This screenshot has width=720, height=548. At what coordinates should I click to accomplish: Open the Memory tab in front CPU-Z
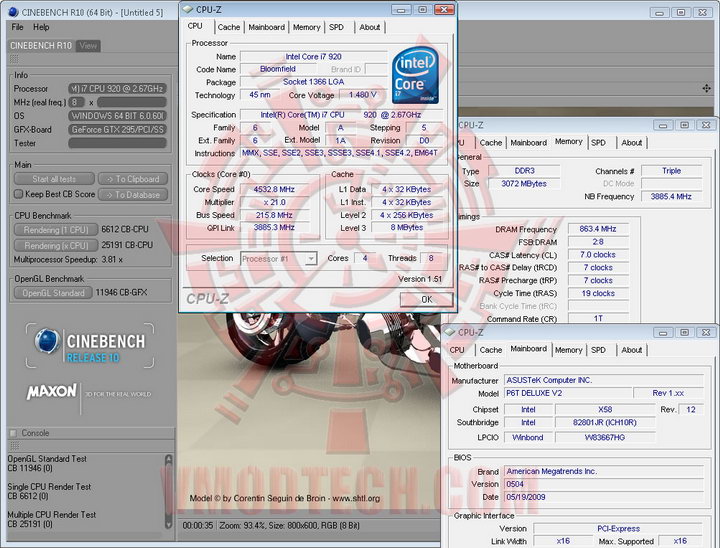(306, 27)
